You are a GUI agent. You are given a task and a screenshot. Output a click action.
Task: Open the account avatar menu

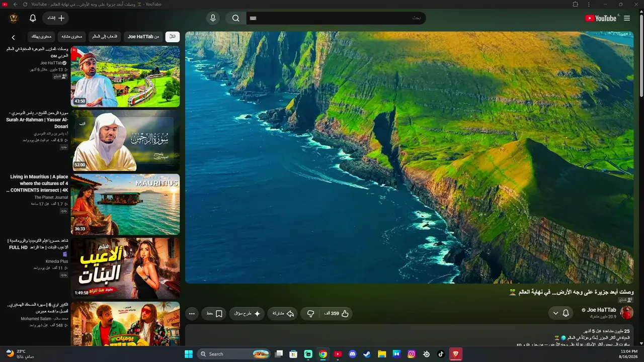14,18
